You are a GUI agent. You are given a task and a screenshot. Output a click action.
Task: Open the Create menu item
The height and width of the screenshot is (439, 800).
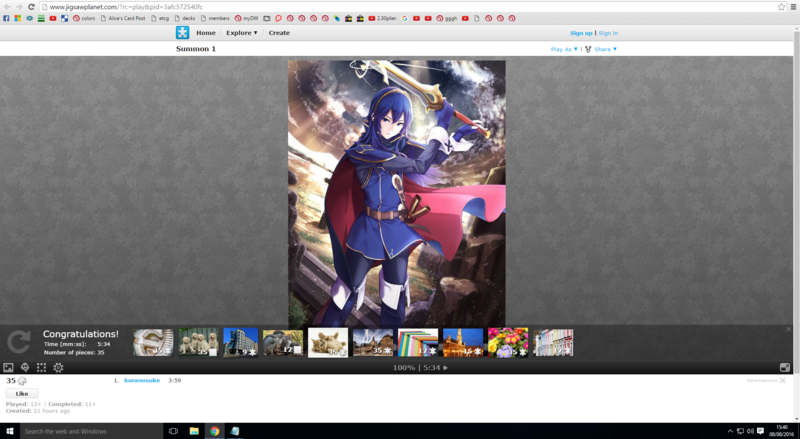tap(279, 33)
